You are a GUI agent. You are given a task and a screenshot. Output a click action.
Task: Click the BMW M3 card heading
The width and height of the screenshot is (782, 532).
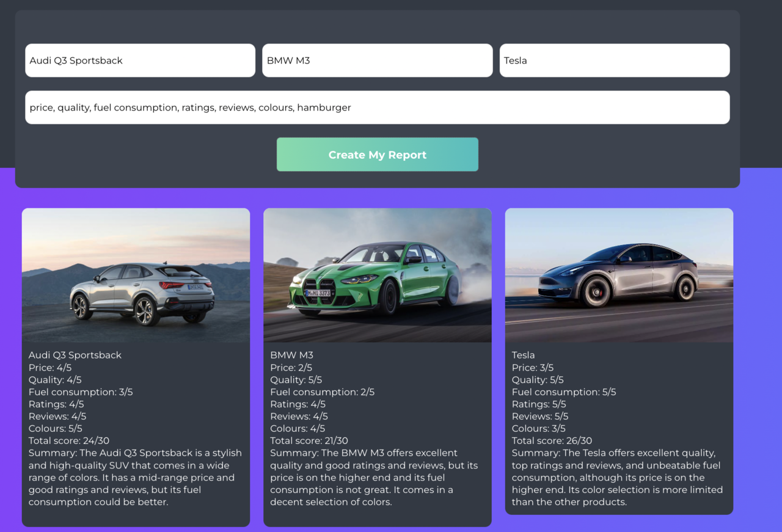click(292, 355)
